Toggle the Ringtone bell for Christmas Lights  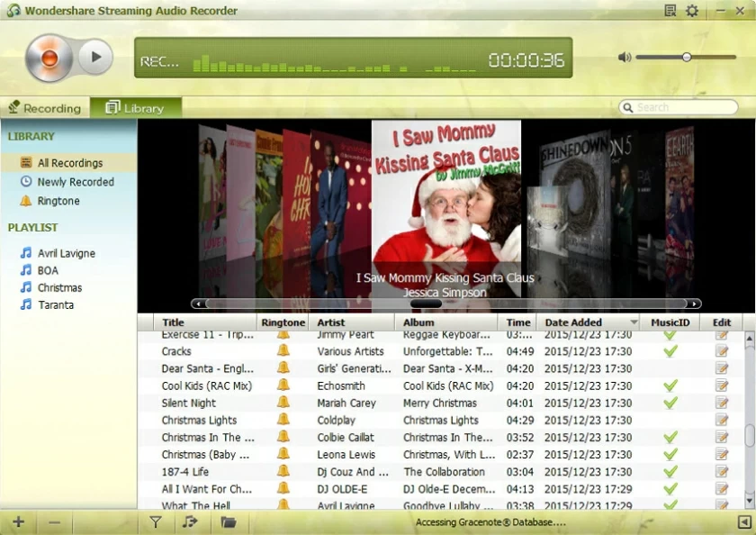[283, 421]
